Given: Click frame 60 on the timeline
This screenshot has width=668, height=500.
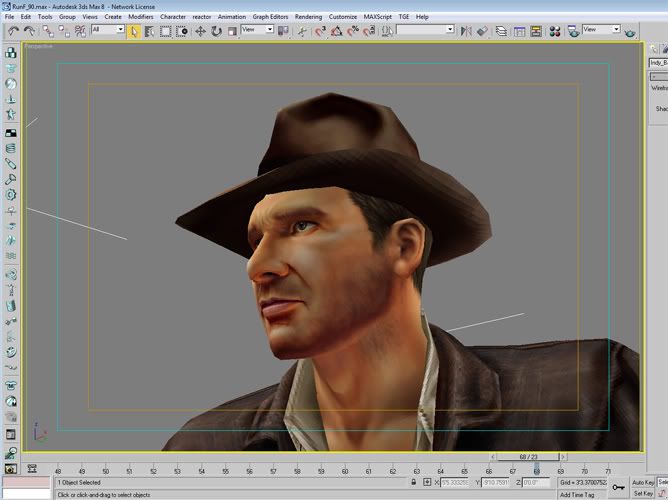Looking at the screenshot, I should point(345,471).
